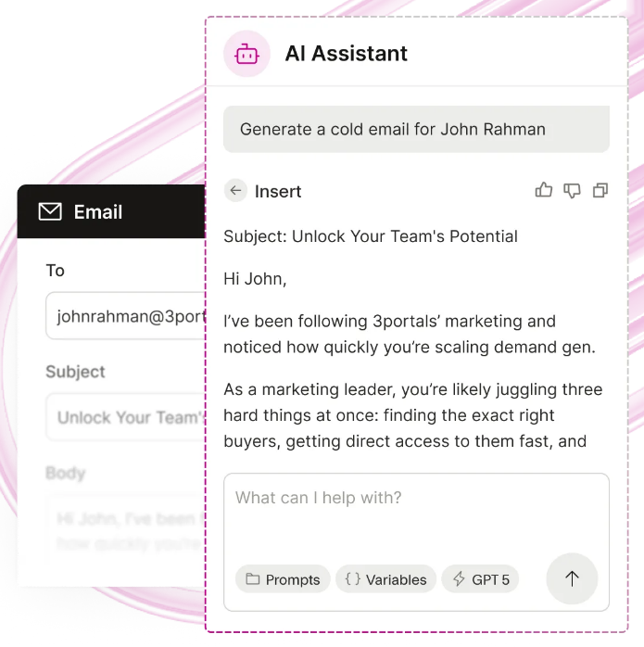Click the Insert back arrow button
Viewport: 644px width, 647px height.
click(x=235, y=191)
